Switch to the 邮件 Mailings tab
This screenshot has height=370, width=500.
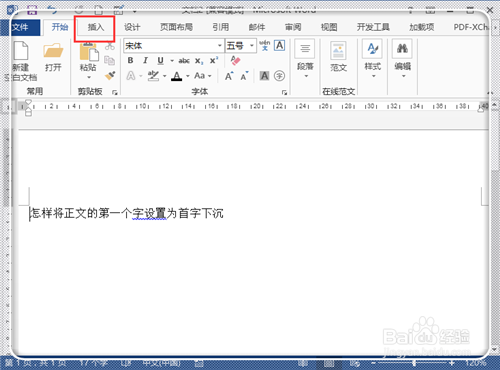pos(257,27)
